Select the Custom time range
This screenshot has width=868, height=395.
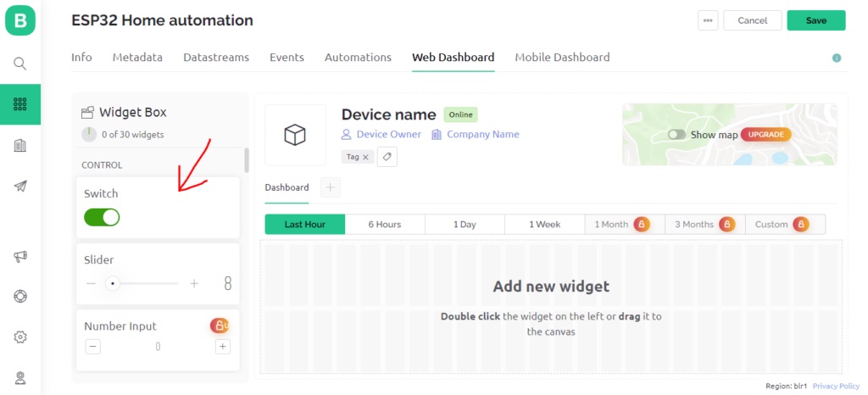(786, 224)
